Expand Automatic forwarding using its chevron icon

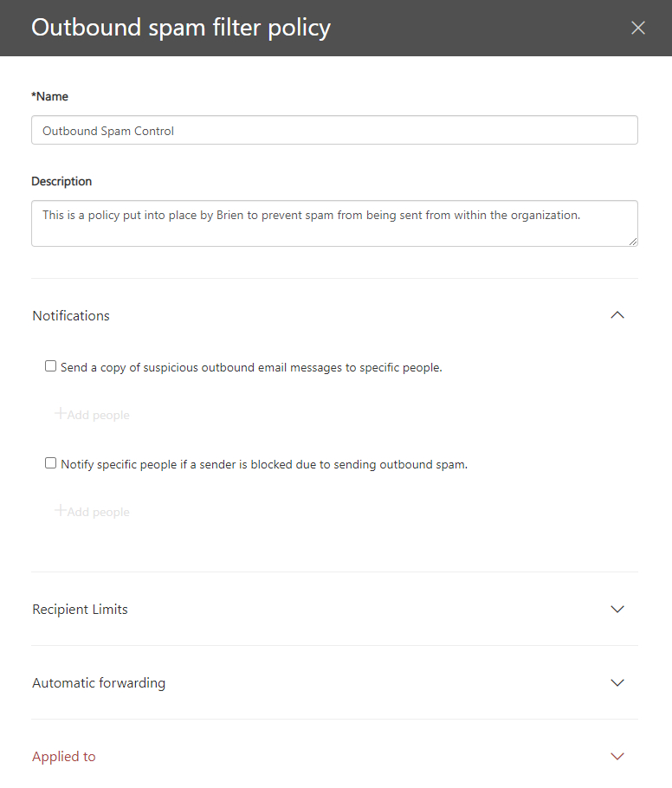click(617, 682)
